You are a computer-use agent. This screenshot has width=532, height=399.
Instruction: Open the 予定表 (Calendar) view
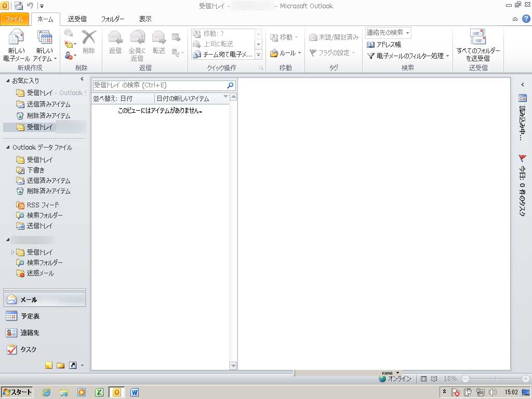[30, 316]
